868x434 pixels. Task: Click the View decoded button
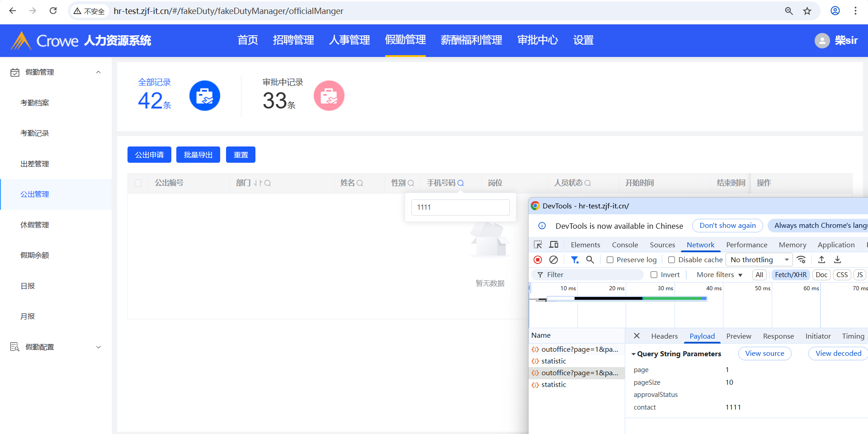(x=839, y=354)
